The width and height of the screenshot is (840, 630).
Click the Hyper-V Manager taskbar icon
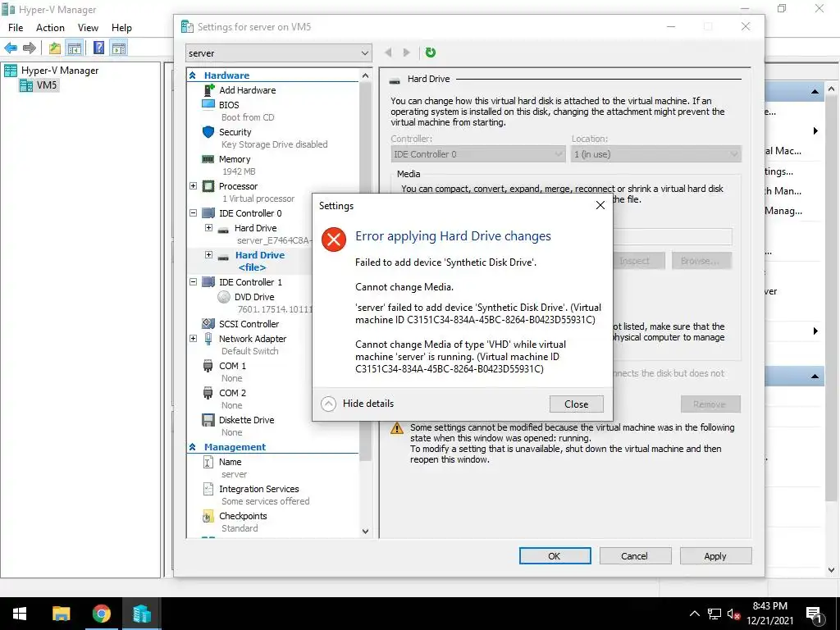[x=142, y=614]
